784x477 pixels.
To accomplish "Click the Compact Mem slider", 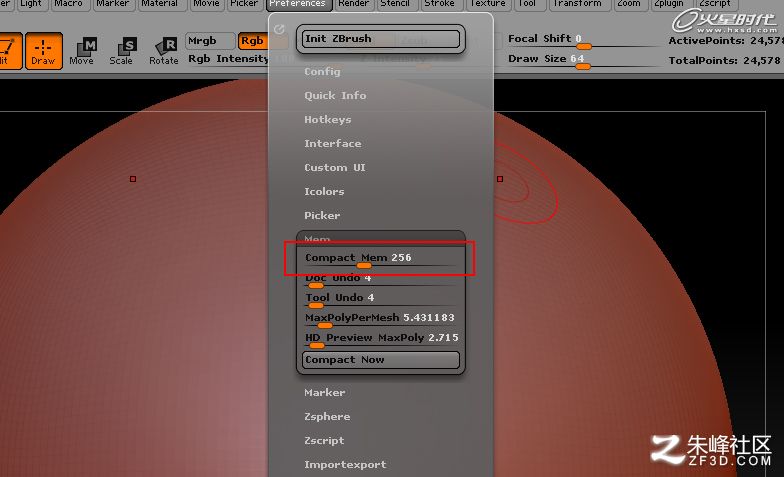I will [x=380, y=259].
